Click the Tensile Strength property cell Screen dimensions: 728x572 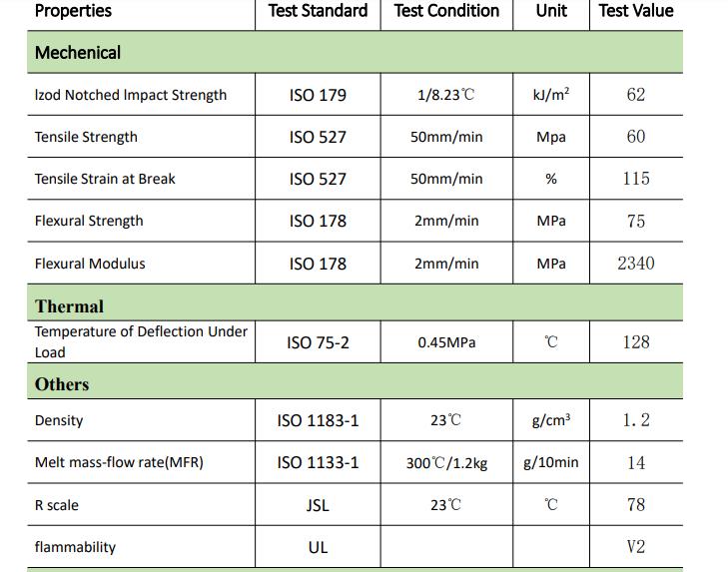[141, 137]
